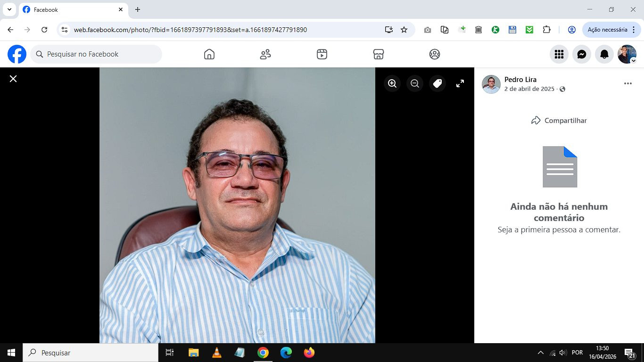Expand Chrome tab search dropdown
The width and height of the screenshot is (644, 362).
click(x=9, y=9)
